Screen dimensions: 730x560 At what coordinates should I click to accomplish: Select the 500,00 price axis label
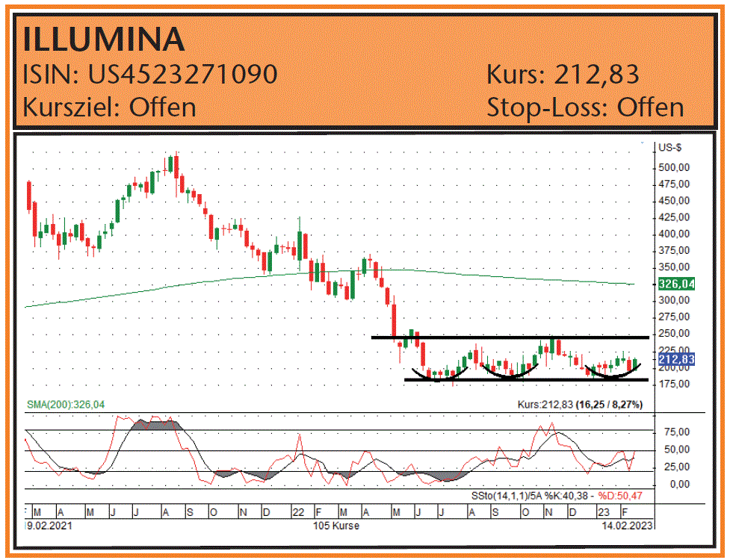pos(674,167)
